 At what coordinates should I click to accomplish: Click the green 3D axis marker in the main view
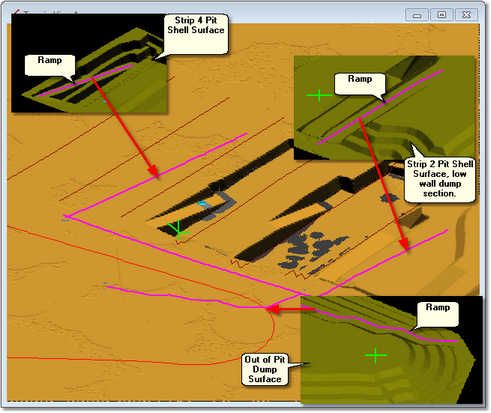pos(178,230)
